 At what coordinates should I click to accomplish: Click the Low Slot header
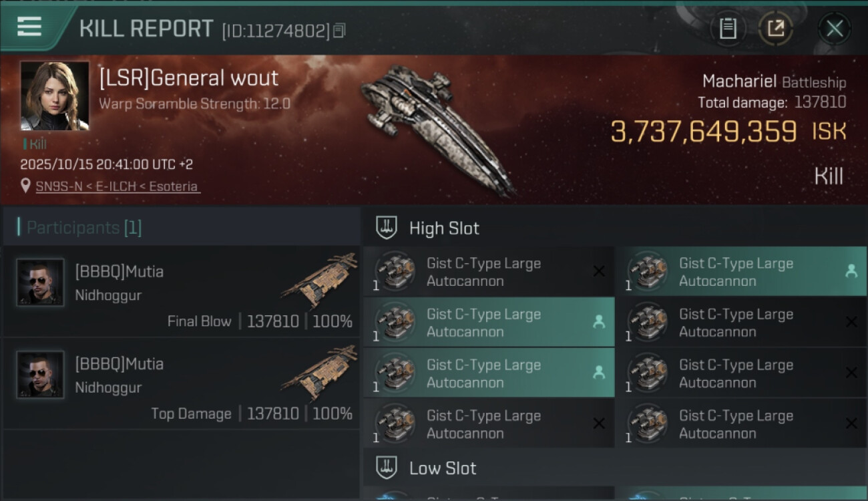pos(443,468)
